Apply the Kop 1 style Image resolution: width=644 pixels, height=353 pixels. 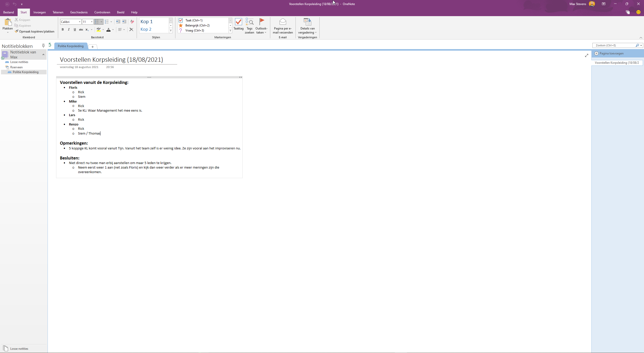154,22
